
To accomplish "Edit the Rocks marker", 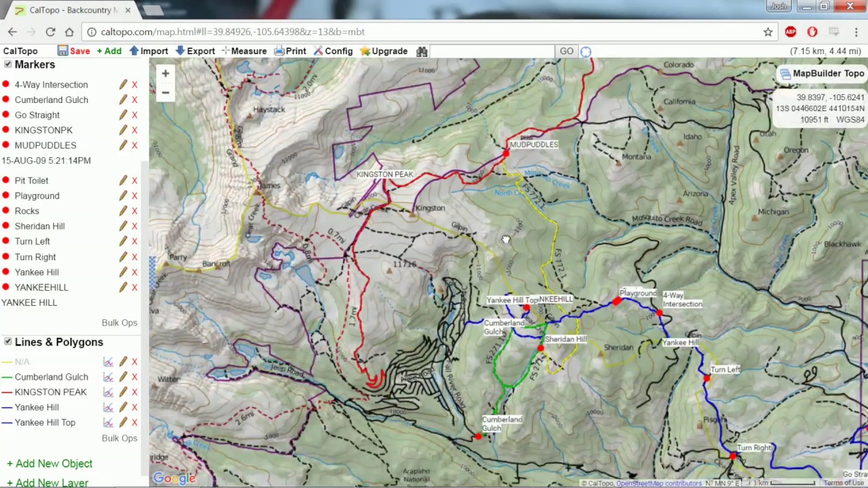I will pyautogui.click(x=123, y=211).
